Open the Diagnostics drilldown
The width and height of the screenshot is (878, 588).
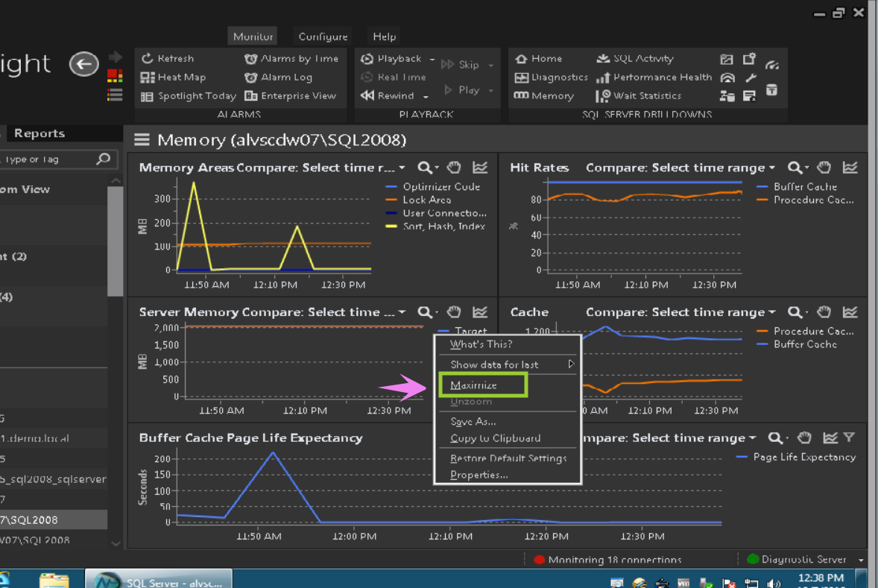tap(551, 78)
